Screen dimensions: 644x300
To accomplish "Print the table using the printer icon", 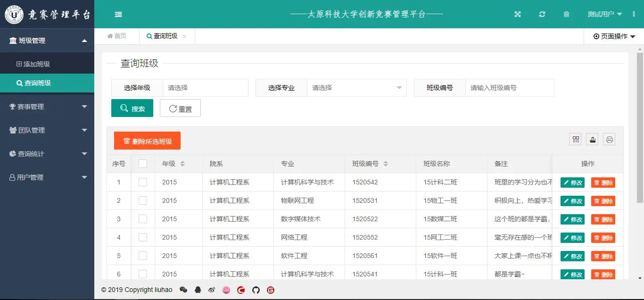I will coord(609,139).
